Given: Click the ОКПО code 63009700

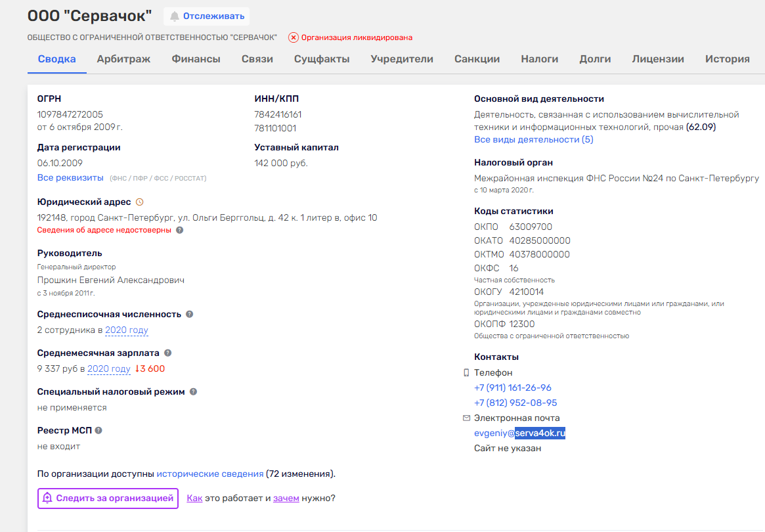Looking at the screenshot, I should point(531,227).
